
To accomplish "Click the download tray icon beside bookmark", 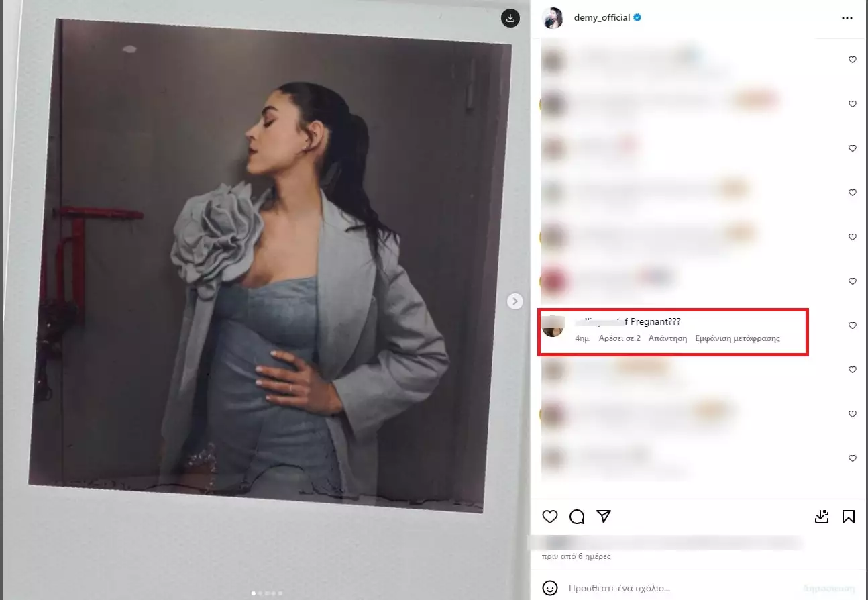I will (x=822, y=517).
